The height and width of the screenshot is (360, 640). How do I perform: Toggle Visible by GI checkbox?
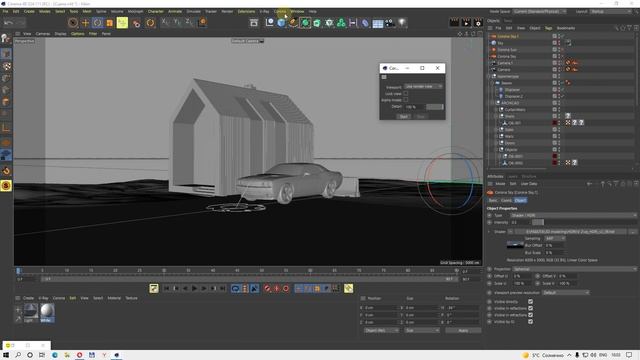pos(530,322)
